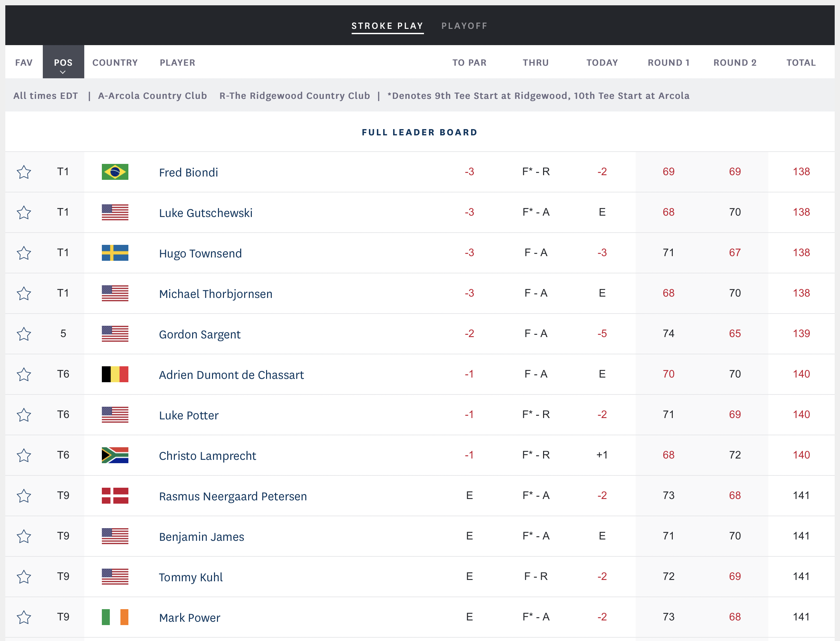Click the Ireland flag beside Mark Power
The image size is (840, 641).
[115, 617]
